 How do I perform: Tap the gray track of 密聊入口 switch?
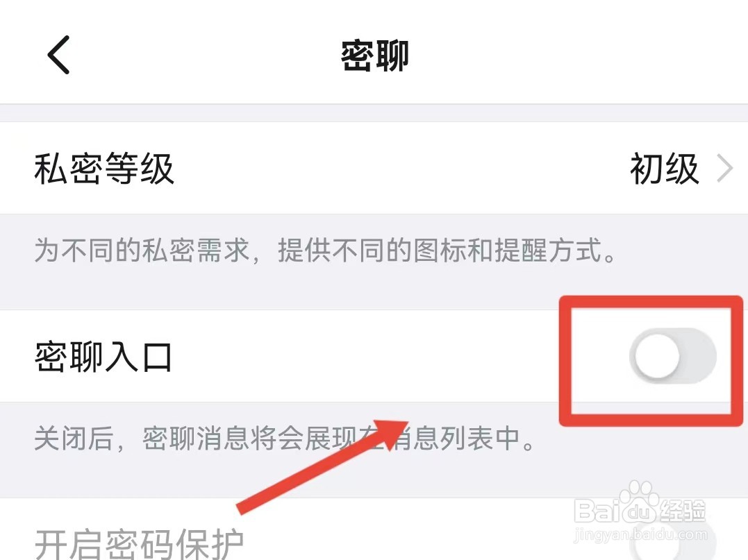click(699, 356)
